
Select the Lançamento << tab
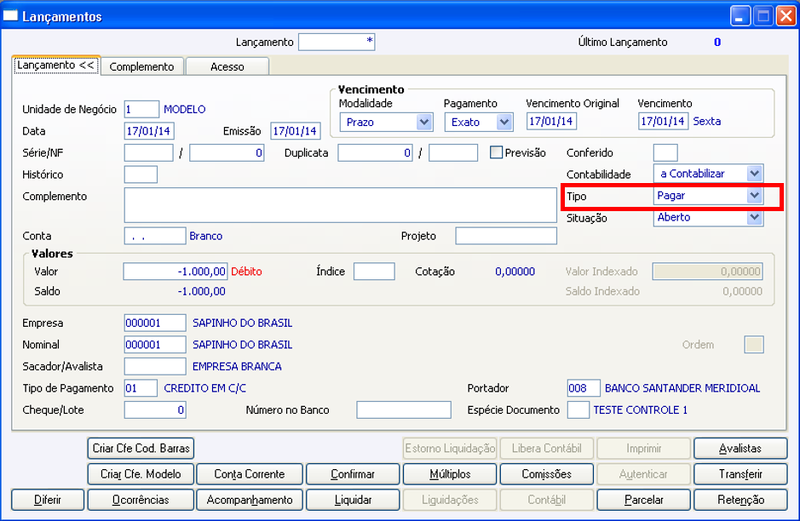(x=56, y=65)
